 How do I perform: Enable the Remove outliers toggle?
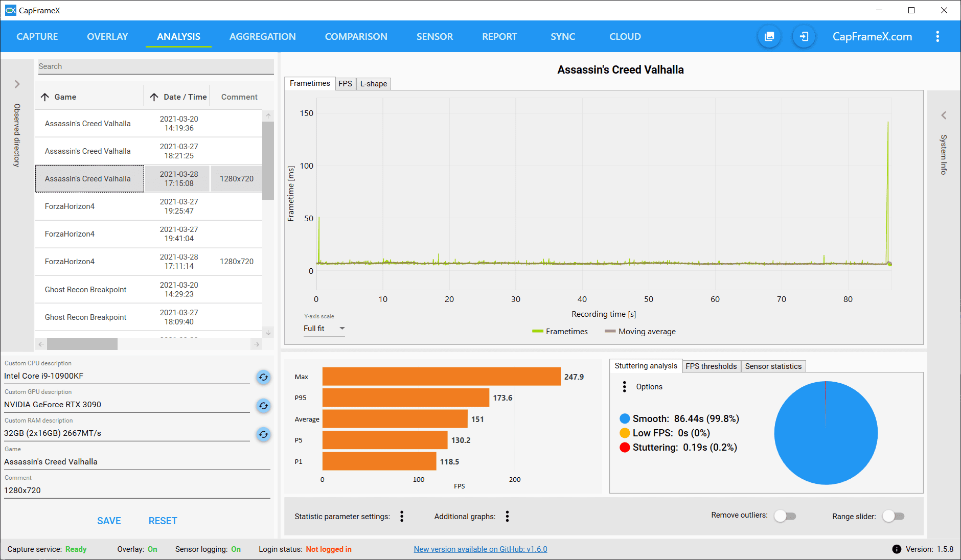pyautogui.click(x=785, y=516)
